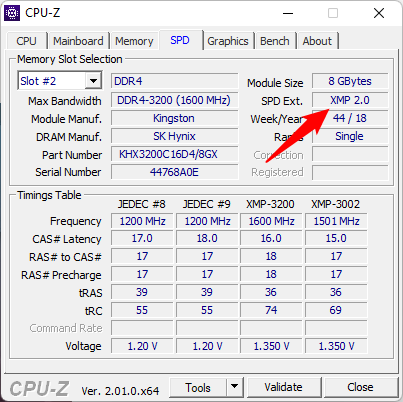Click XMP-3200 voltage 1.350 V cell
403x402 pixels.
pyautogui.click(x=271, y=346)
